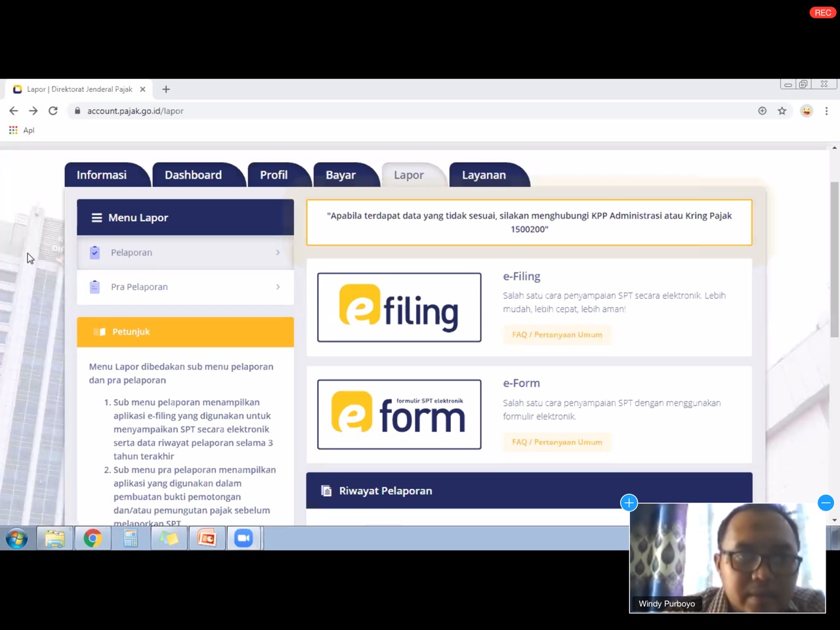840x630 pixels.
Task: Click the browser back arrow
Action: (x=14, y=111)
